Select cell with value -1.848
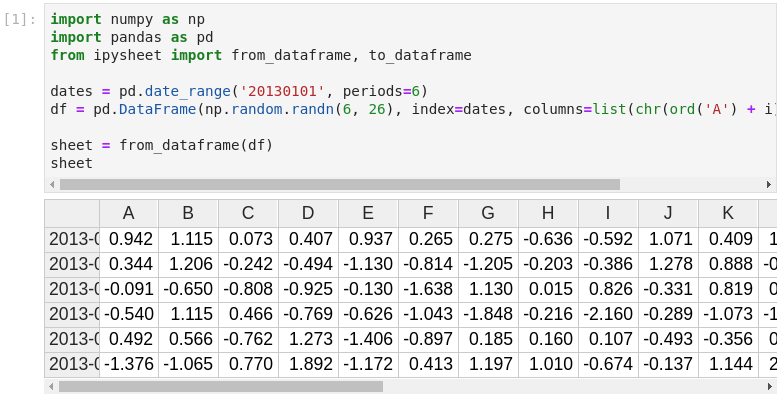Image resolution: width=779 pixels, height=397 pixels. point(488,315)
